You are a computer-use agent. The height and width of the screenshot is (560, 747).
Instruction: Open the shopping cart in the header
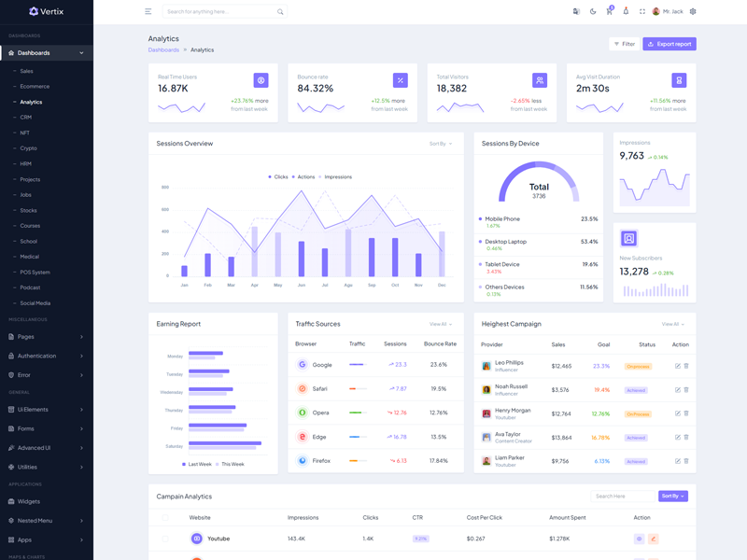click(x=609, y=12)
